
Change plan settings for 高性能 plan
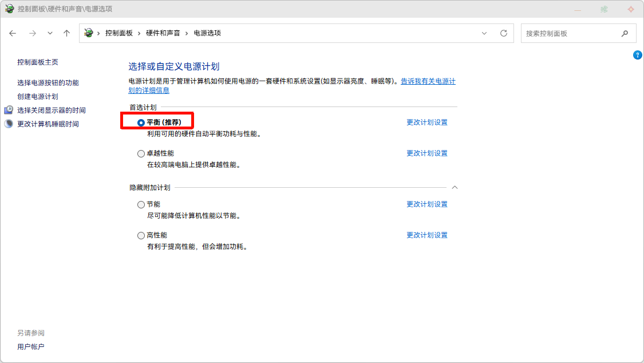427,235
